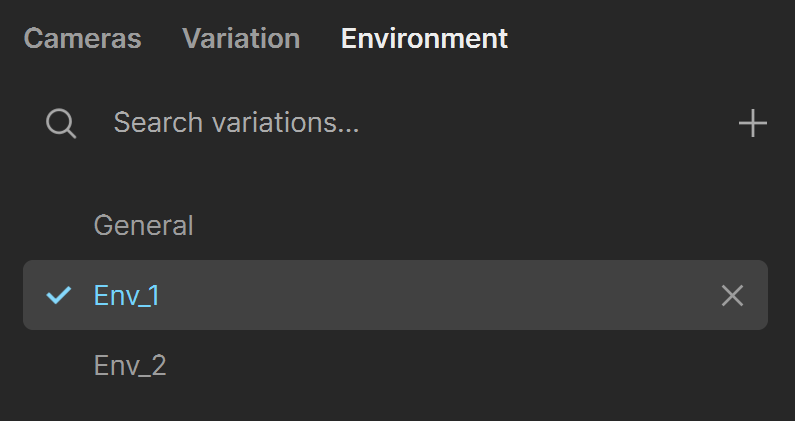Screen dimensions: 795x421
Task: Click the Search variations placeholder text
Action: coord(236,123)
